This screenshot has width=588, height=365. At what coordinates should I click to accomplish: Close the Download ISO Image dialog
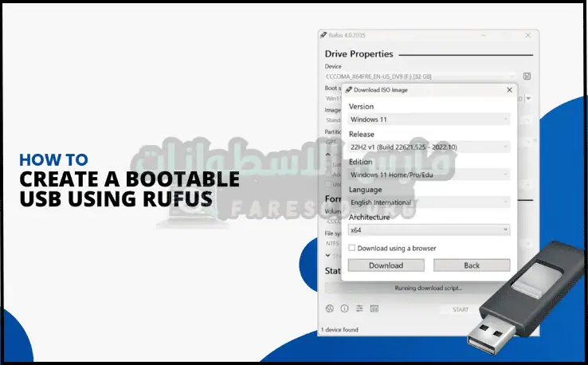click(x=509, y=90)
